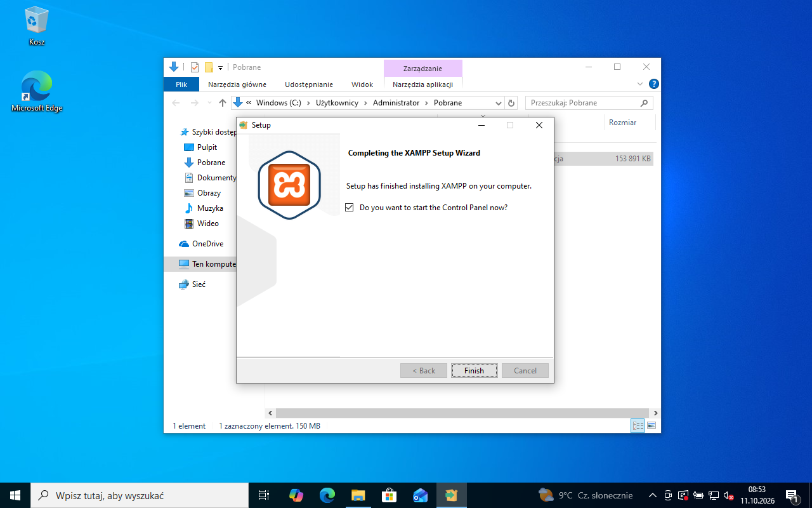Screen dimensions: 812x508
Task: Open the Plik tab in File Explorer
Action: click(181, 84)
